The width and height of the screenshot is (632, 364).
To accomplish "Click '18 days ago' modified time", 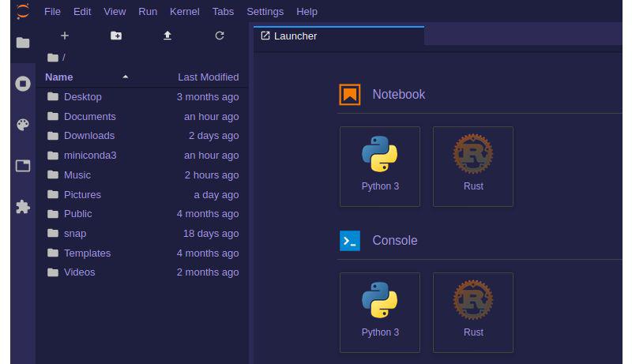I will pyautogui.click(x=211, y=234).
